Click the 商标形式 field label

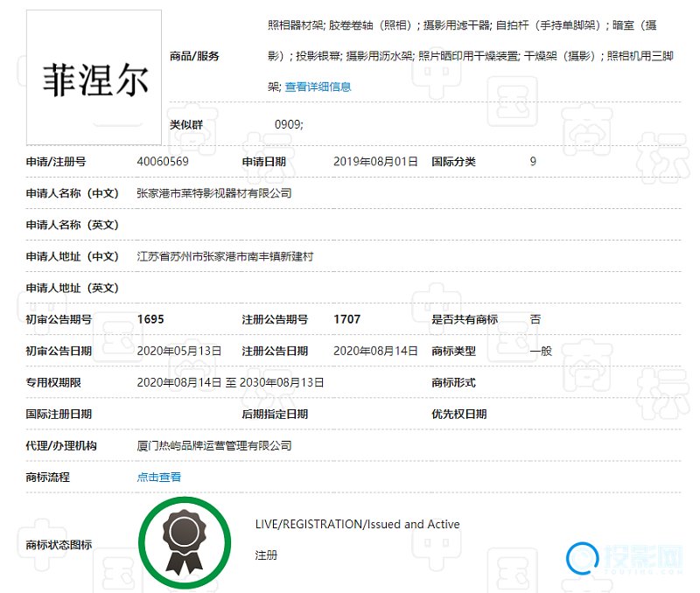pyautogui.click(x=453, y=383)
